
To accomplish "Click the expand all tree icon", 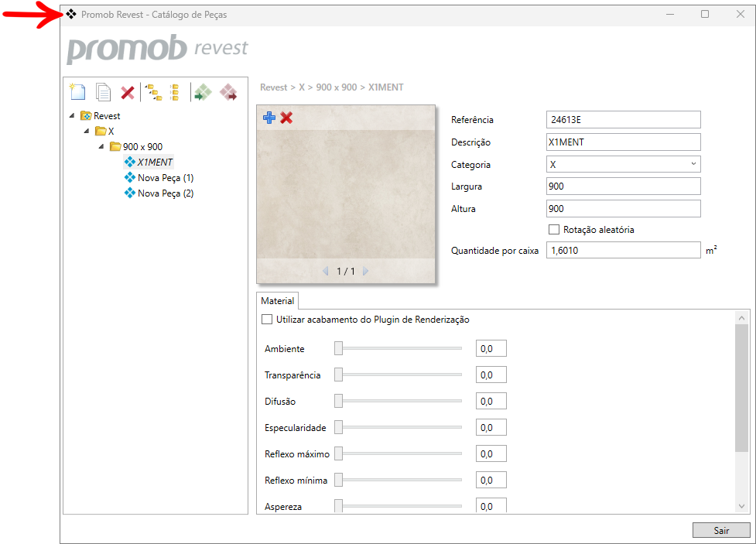I will click(154, 93).
